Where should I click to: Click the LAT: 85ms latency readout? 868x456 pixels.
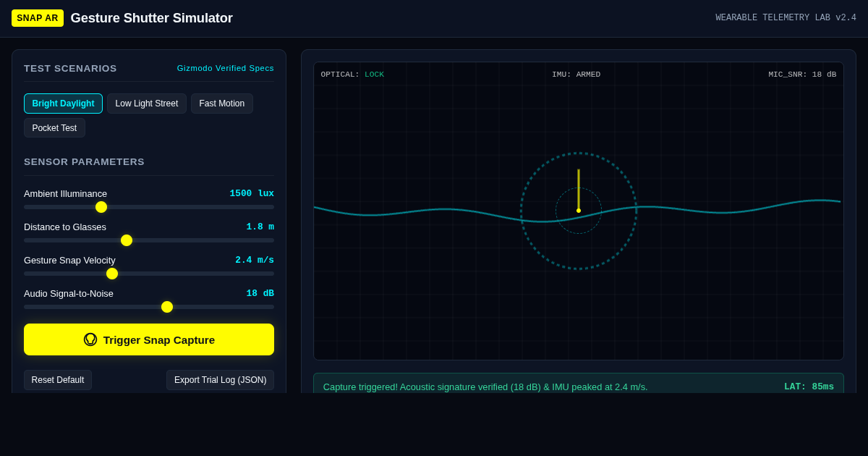click(809, 387)
